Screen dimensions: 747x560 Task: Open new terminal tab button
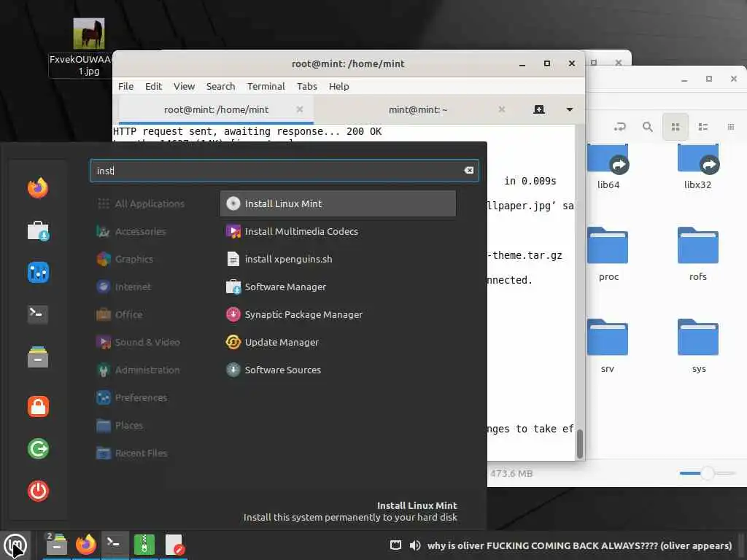pos(539,109)
